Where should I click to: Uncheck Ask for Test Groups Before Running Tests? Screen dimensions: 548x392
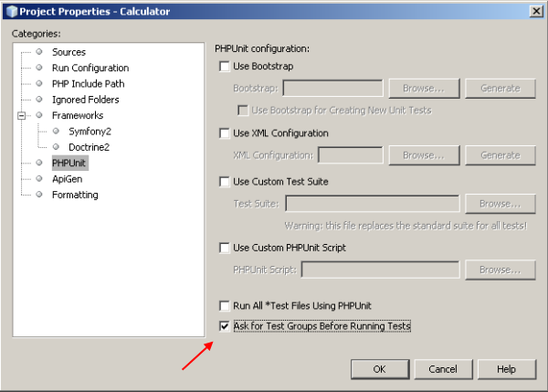pos(225,326)
